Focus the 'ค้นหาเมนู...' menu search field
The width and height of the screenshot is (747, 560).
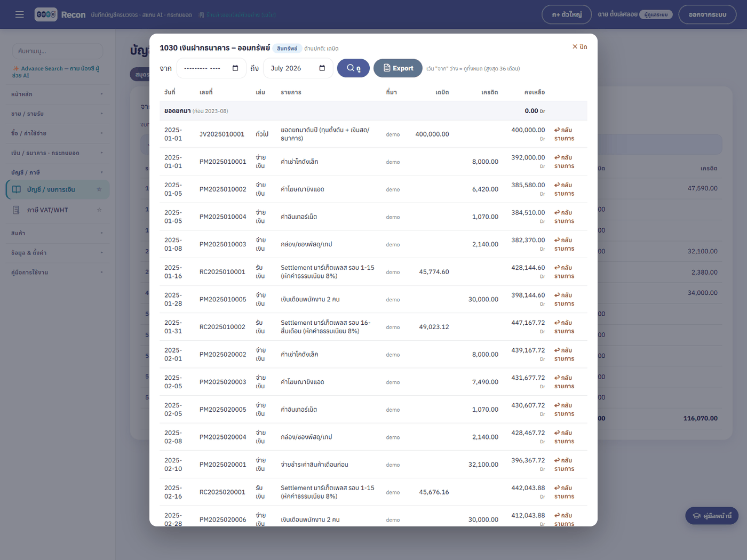58,51
